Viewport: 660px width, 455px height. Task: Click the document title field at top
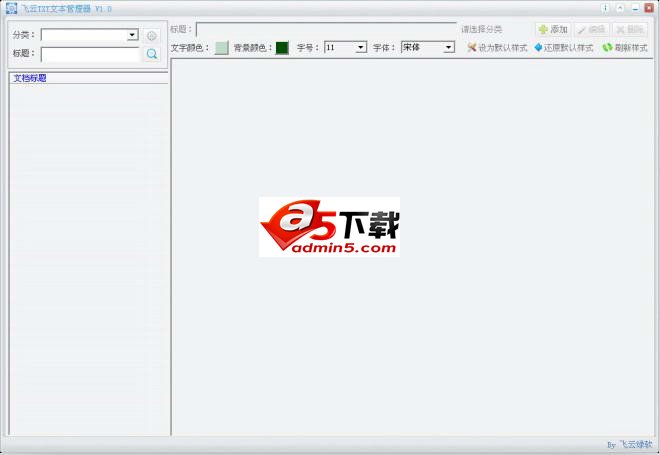click(326, 29)
